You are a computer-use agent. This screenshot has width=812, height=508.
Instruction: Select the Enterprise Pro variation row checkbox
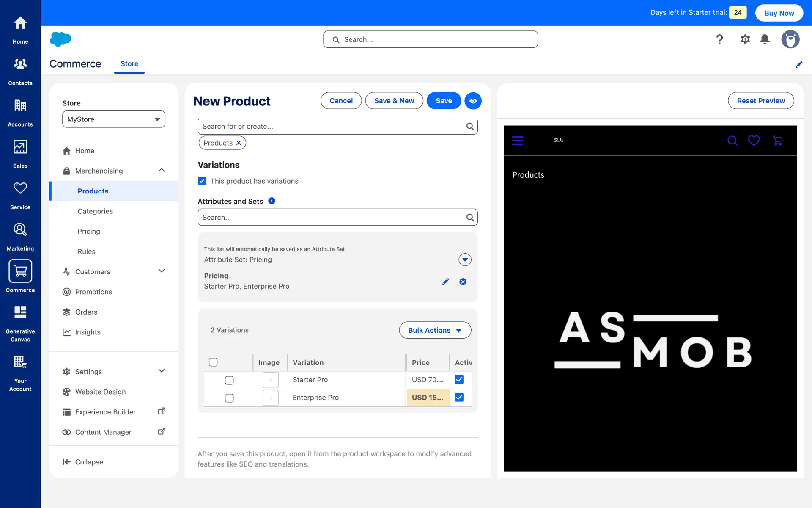tap(229, 398)
